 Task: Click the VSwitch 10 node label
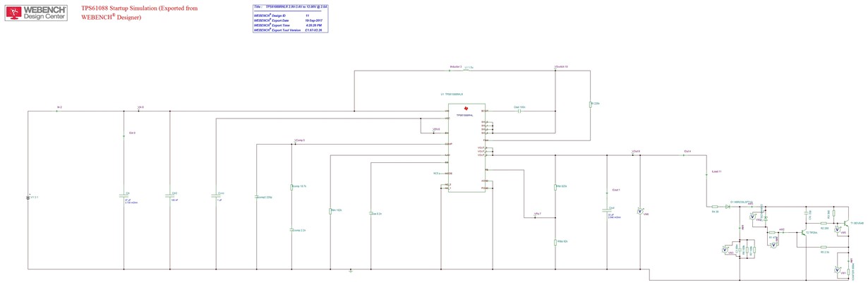[x=562, y=67]
